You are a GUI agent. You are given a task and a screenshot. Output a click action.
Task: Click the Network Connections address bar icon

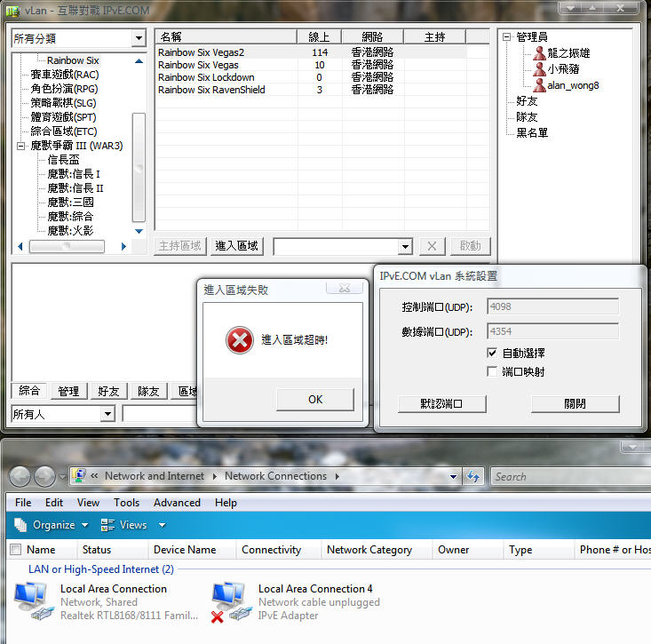pos(78,476)
